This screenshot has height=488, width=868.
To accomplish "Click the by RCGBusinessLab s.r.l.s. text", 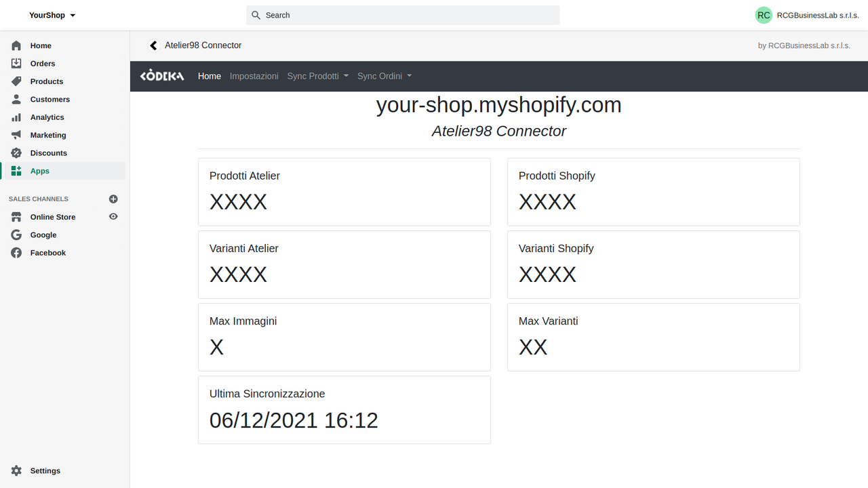I will (x=804, y=45).
